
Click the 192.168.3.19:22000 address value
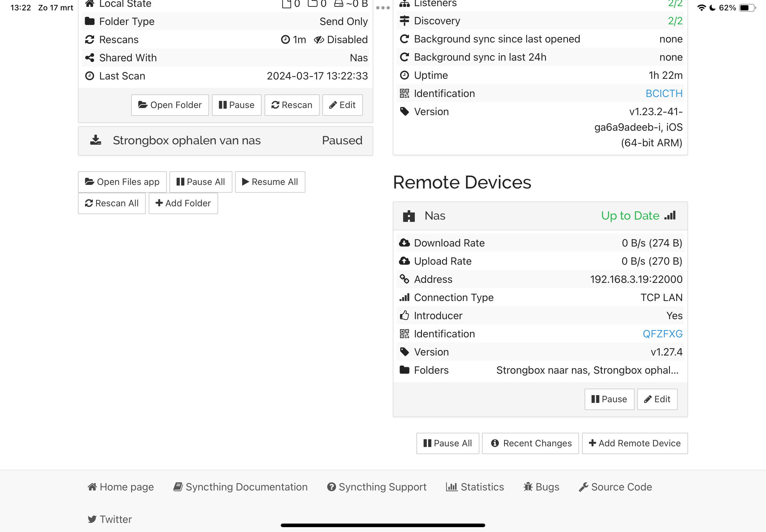coord(636,279)
